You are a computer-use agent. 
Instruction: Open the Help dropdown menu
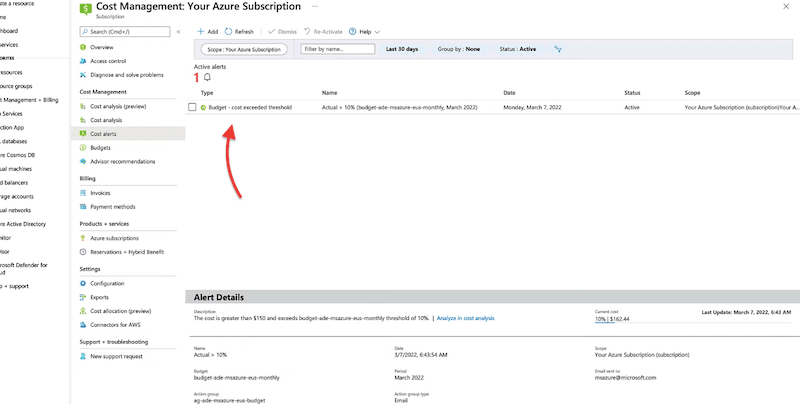[x=364, y=32]
